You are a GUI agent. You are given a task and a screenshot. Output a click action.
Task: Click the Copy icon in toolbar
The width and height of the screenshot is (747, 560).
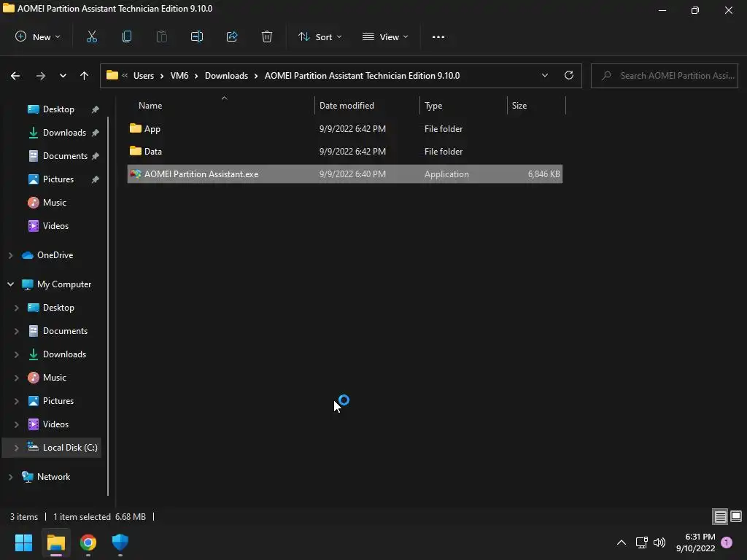click(x=127, y=36)
